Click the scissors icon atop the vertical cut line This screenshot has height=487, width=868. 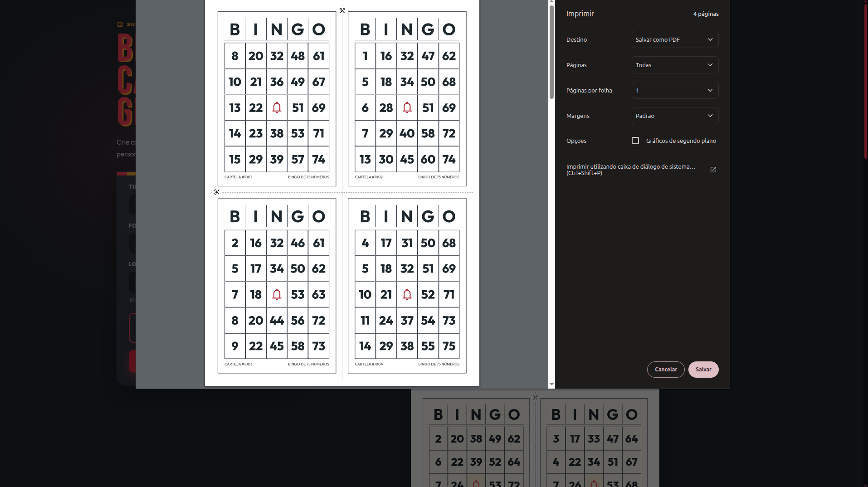[342, 10]
